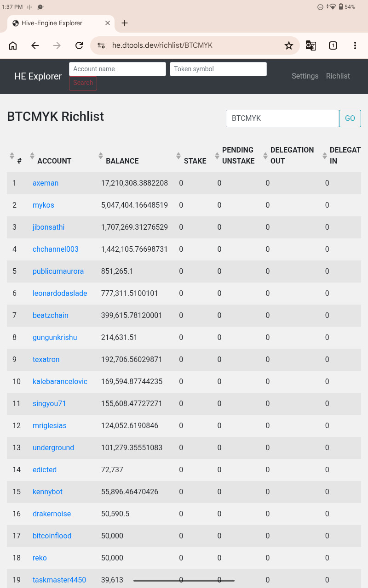This screenshot has width=368, height=588.
Task: Open the browser three-dot menu
Action: point(355,45)
